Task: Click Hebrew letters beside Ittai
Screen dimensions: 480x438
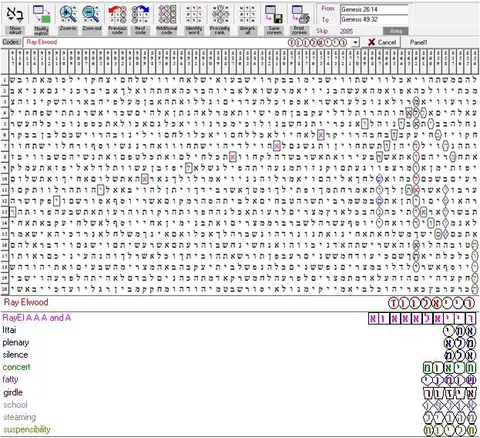Action: tap(460, 331)
